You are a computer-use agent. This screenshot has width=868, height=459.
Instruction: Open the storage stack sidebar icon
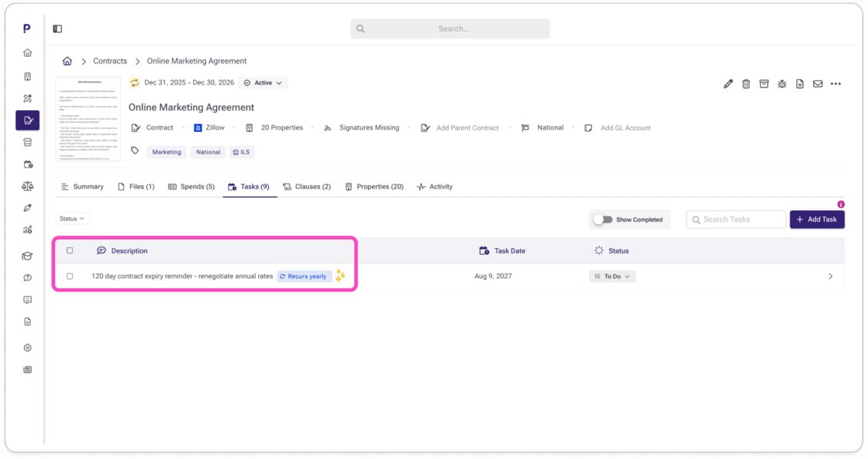point(27,143)
